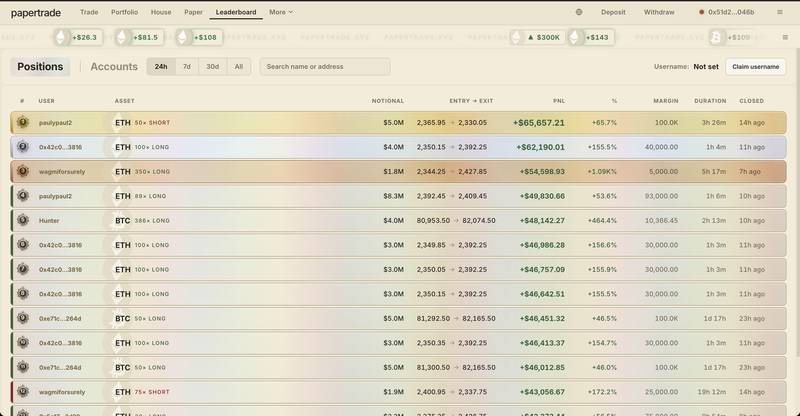800x416 pixels.
Task: Click the ETH icon on the +$26.3 ticker chip
Action: pos(62,37)
